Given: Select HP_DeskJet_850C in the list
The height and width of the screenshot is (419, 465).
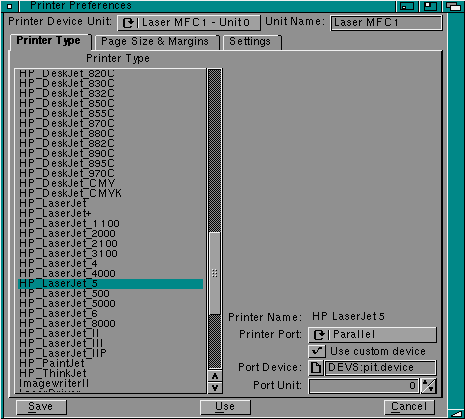Looking at the screenshot, I should (x=110, y=103).
